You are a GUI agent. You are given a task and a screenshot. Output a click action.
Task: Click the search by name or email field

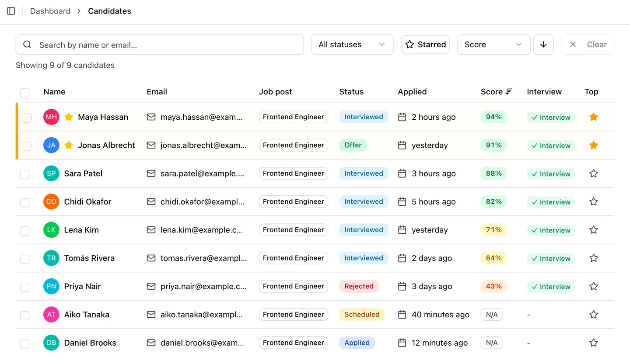tap(160, 45)
